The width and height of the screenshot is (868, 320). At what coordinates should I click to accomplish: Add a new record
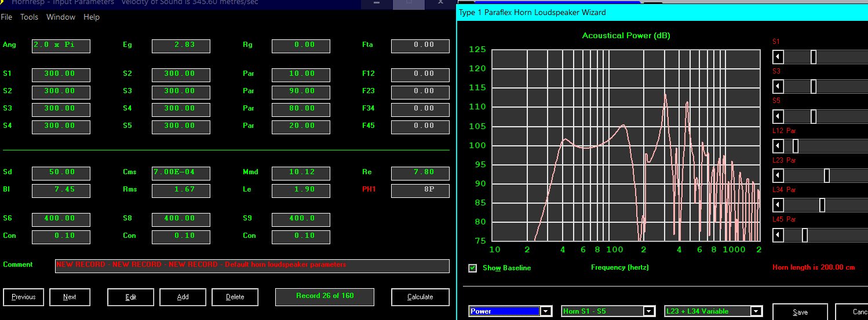(183, 297)
